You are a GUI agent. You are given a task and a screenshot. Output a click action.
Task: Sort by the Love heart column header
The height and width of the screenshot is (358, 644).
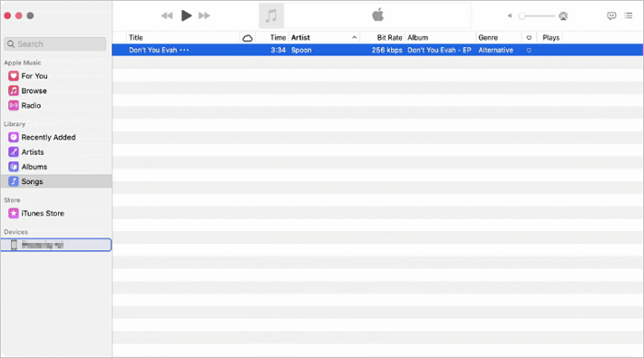(529, 38)
